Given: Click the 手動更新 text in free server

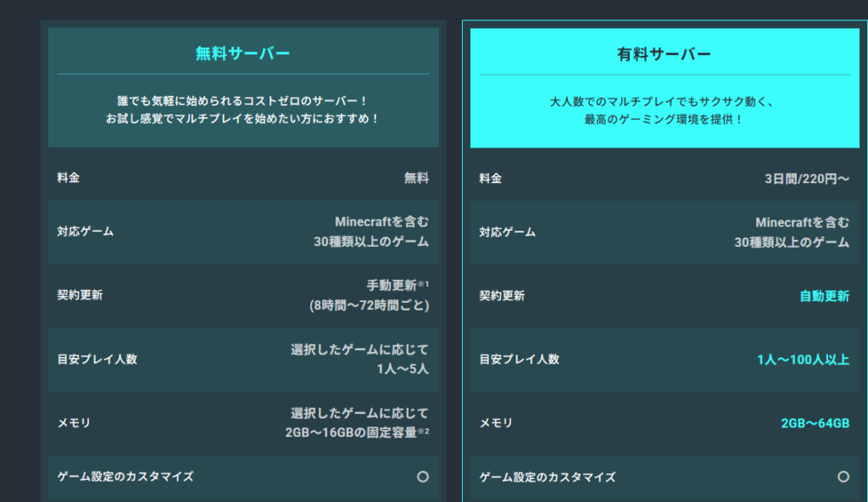Looking at the screenshot, I should point(392,286).
